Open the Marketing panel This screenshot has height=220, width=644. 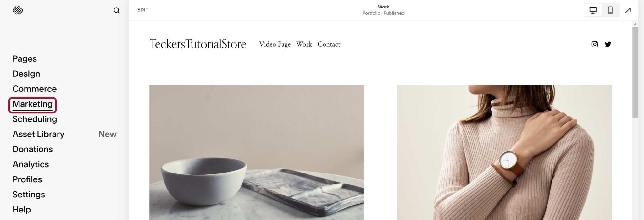32,105
